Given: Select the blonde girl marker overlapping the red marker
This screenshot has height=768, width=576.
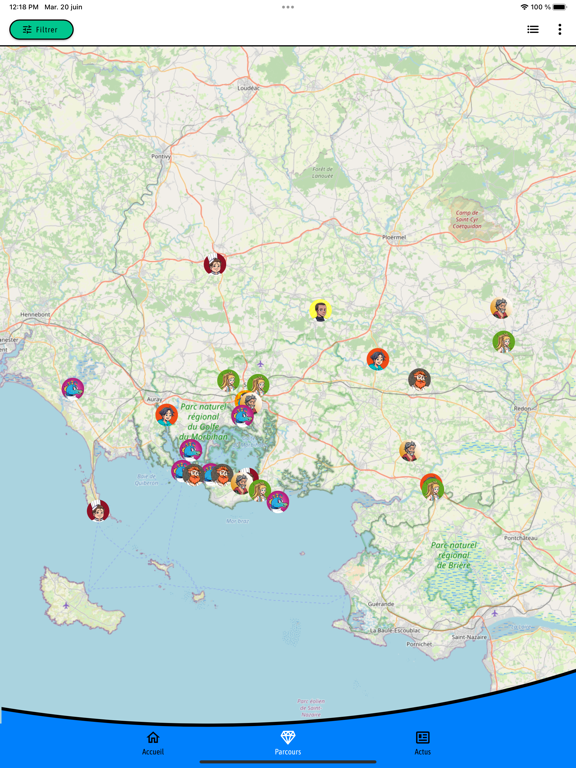Looking at the screenshot, I should tap(433, 489).
